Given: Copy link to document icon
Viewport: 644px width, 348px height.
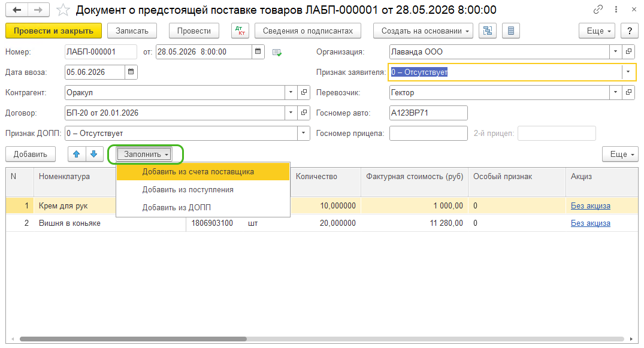Looking at the screenshot, I should [x=598, y=10].
